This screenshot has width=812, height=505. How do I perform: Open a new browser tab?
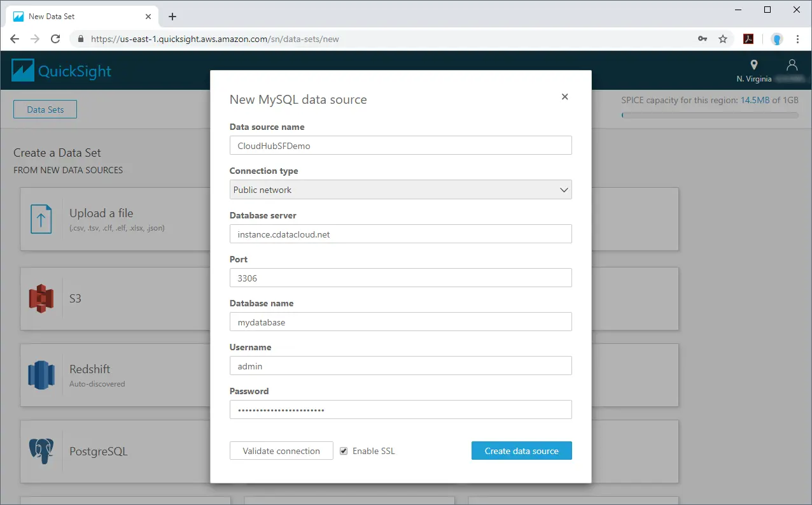tap(172, 16)
